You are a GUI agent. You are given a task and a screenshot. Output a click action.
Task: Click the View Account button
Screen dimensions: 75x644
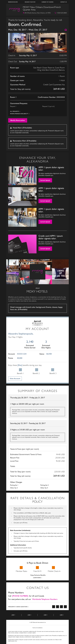[15, 378]
